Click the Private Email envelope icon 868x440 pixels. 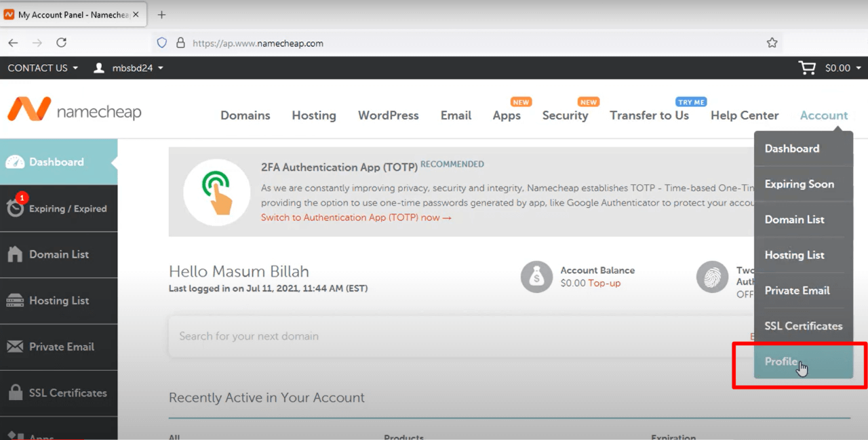pos(15,346)
